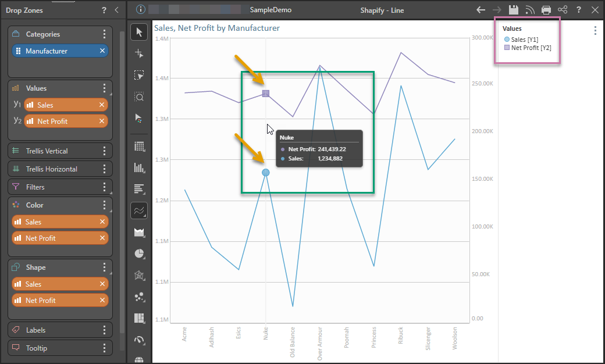
Task: Remove Sales chip from Color zone
Action: (102, 222)
